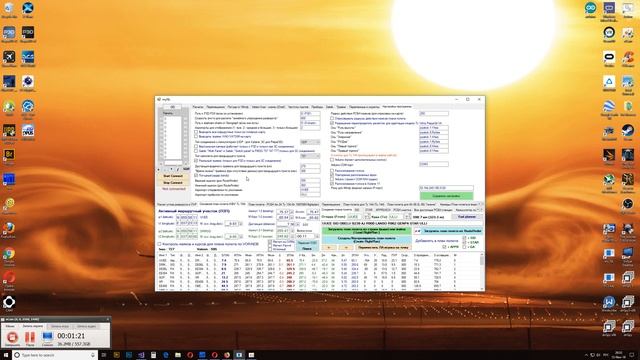The width and height of the screenshot is (640, 360).
Task: Click the Windows taskbar search box
Action: click(55, 355)
